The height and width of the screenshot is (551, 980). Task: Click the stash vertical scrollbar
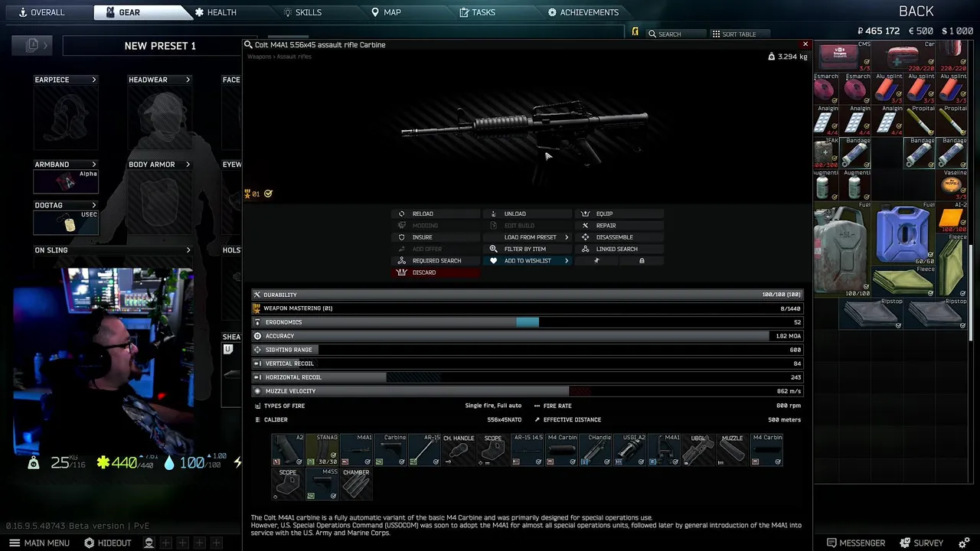pyautogui.click(x=971, y=295)
